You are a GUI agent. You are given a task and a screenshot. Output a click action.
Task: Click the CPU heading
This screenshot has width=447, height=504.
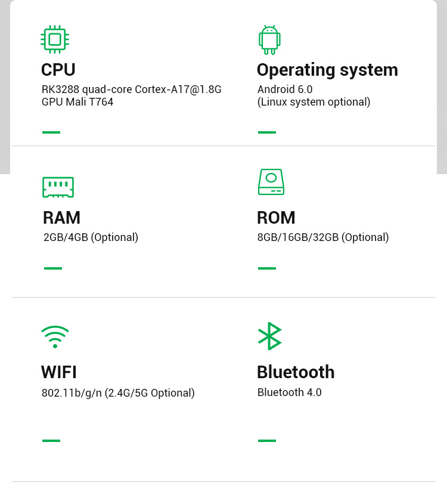58,70
